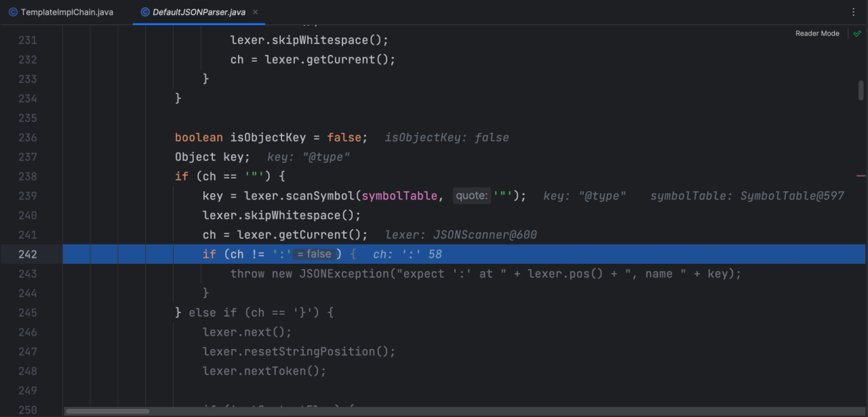Click the horizontal scrollbar thumb
This screenshot has height=417, width=868.
click(x=108, y=411)
